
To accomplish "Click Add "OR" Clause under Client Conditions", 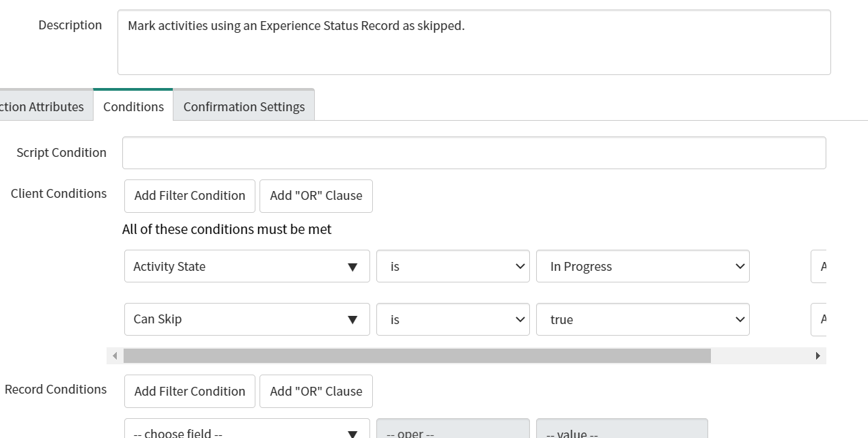I will pos(316,195).
